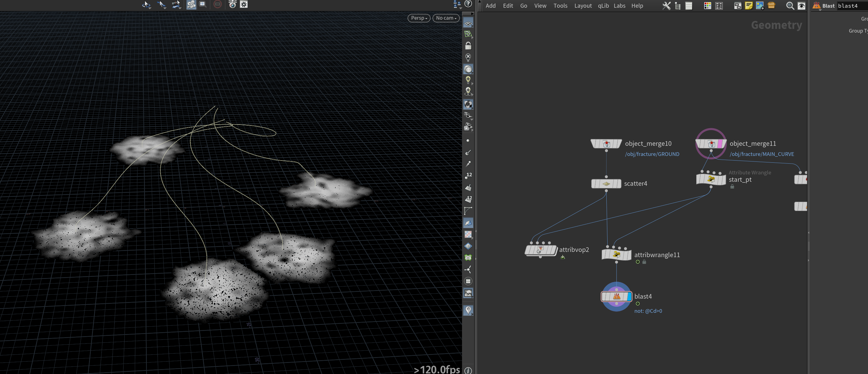Open the Persp viewport dropdown
Viewport: 868px width, 374px height.
pyautogui.click(x=419, y=18)
